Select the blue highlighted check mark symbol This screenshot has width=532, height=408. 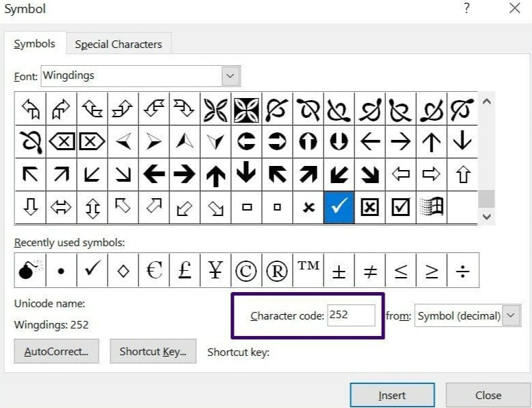339,207
